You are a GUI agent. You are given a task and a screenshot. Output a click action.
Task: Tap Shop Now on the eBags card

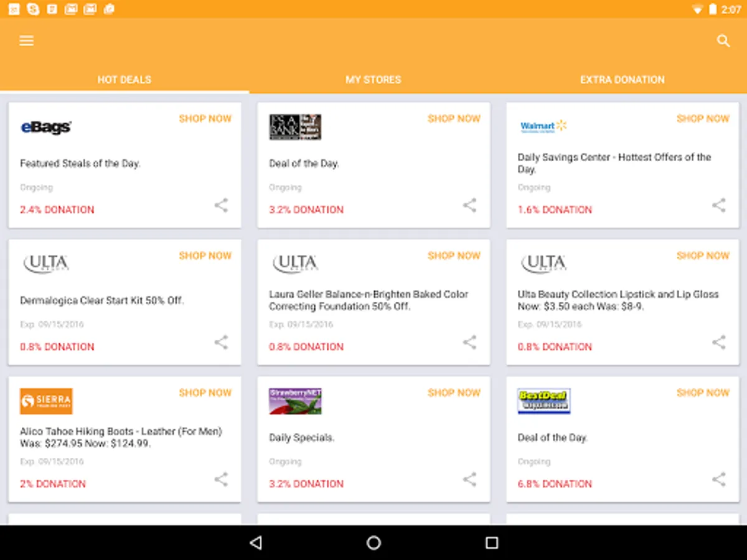coord(205,119)
